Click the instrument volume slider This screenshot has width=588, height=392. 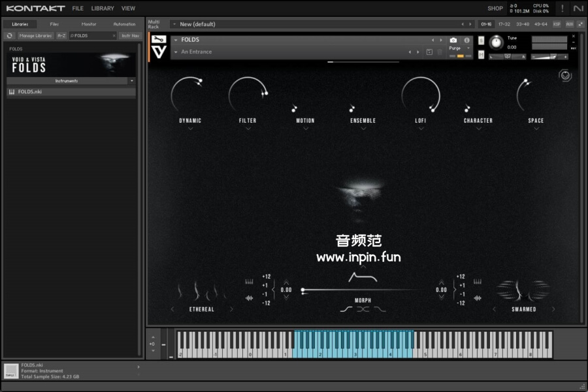click(x=549, y=57)
